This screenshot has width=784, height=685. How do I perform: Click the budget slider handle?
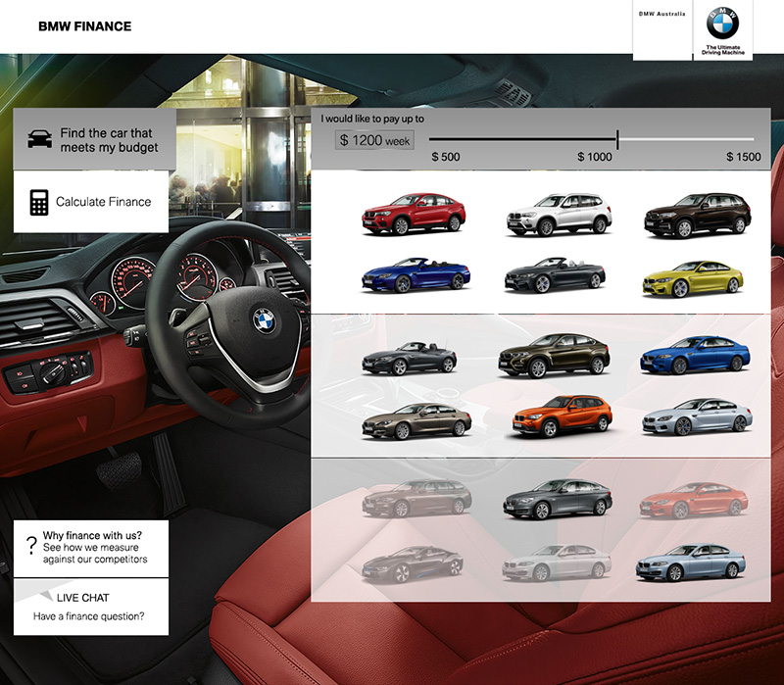(x=617, y=139)
